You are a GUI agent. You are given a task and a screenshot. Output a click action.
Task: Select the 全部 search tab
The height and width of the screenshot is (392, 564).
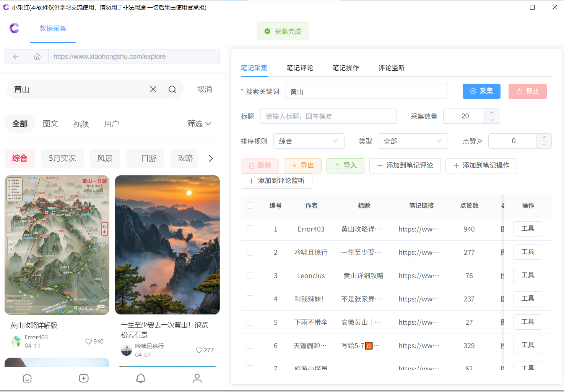click(20, 124)
